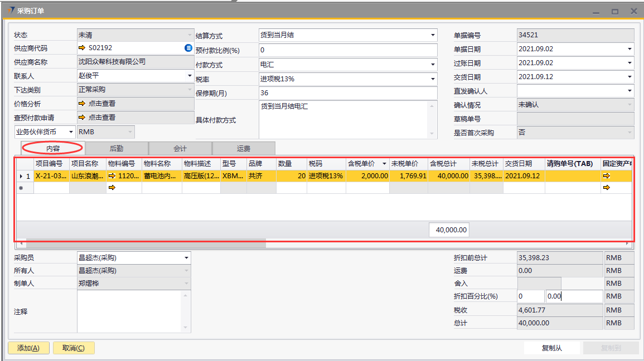Click the orange arrow in the 查预付款申请 field

[x=81, y=118]
